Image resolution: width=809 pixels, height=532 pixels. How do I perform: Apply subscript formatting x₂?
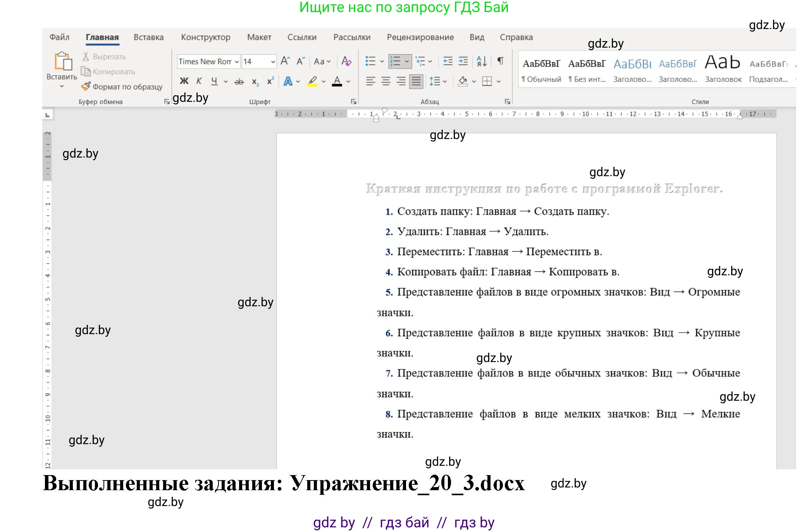(x=255, y=82)
